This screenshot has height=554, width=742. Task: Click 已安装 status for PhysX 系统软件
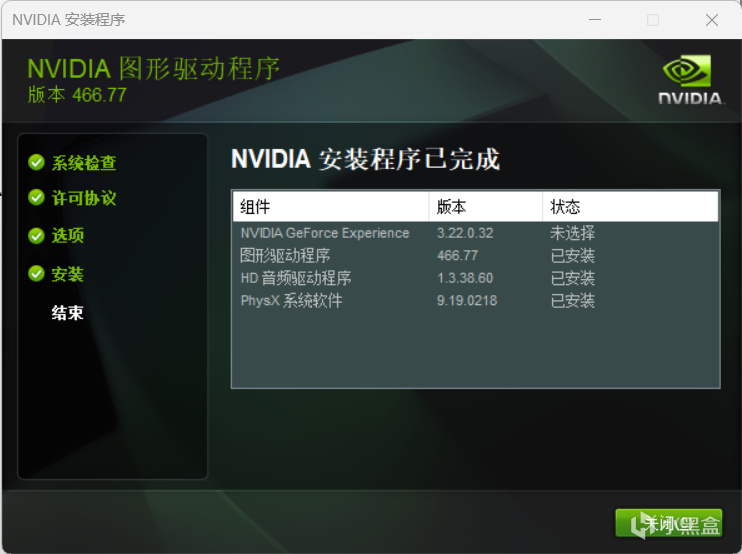click(x=573, y=300)
